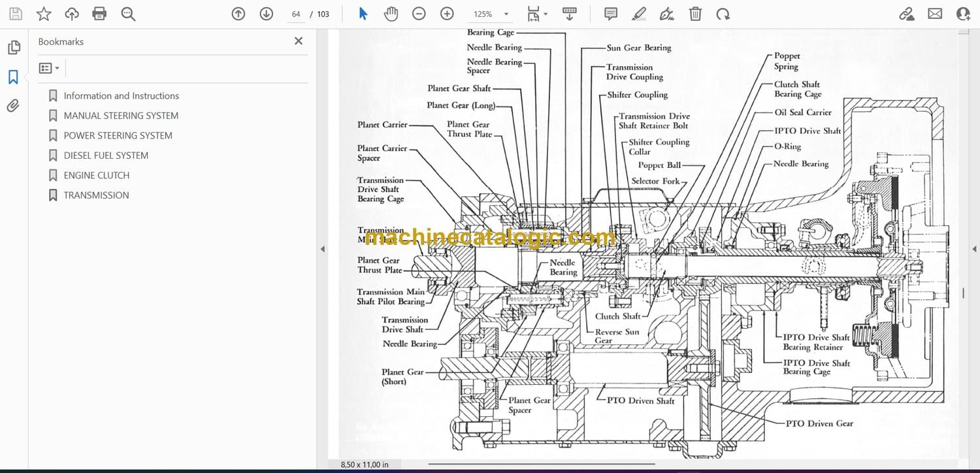Add a sticky note comment
Viewport: 980px width, 473px height.
point(611,14)
